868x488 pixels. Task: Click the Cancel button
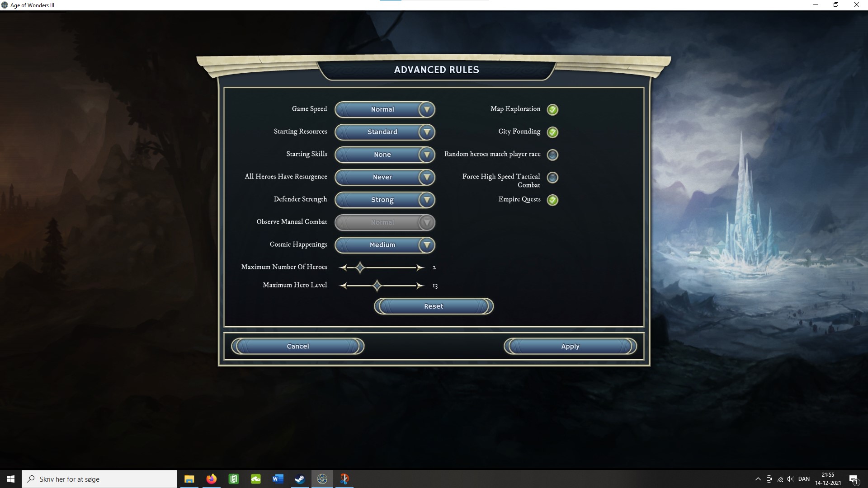tap(297, 346)
